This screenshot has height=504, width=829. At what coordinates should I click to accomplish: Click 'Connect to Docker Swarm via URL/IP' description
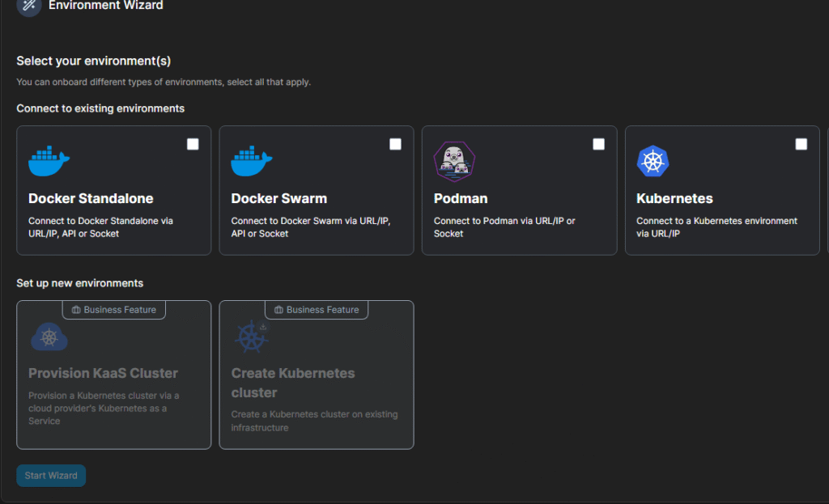tap(311, 227)
